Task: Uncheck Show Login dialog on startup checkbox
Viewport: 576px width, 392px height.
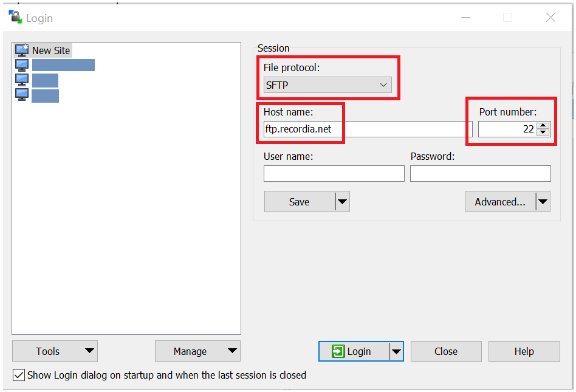Action: coord(19,375)
